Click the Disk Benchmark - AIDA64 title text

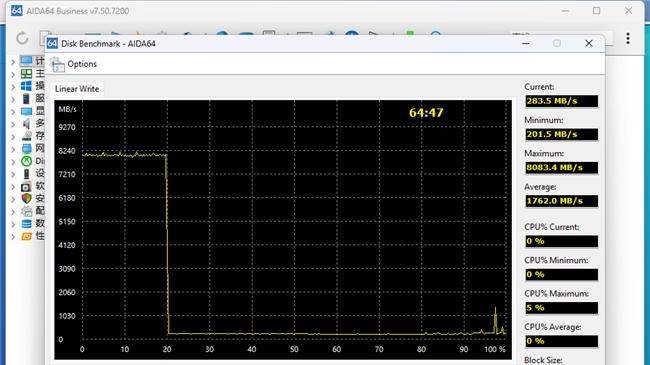tap(108, 44)
